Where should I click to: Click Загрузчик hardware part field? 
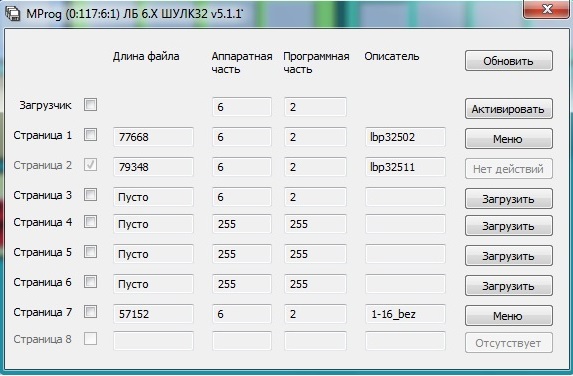(242, 107)
